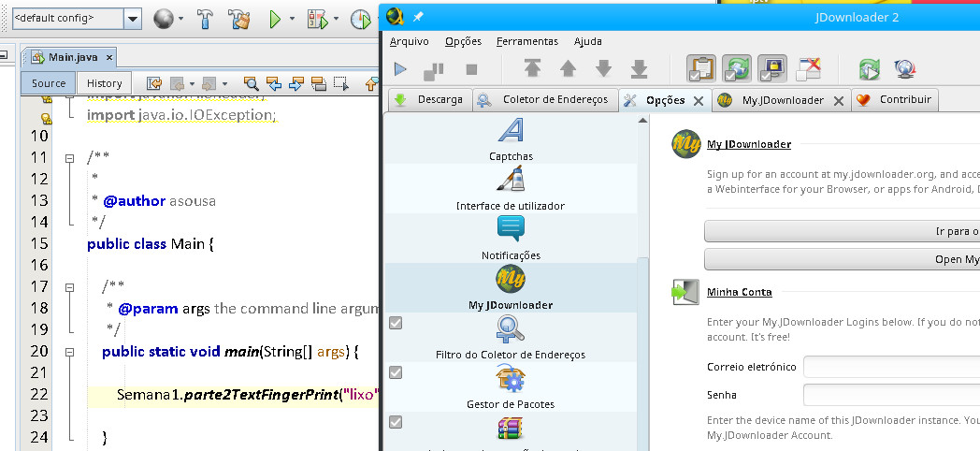
Task: Click Find Selection magnifier in NetBeans editor
Action: click(251, 83)
